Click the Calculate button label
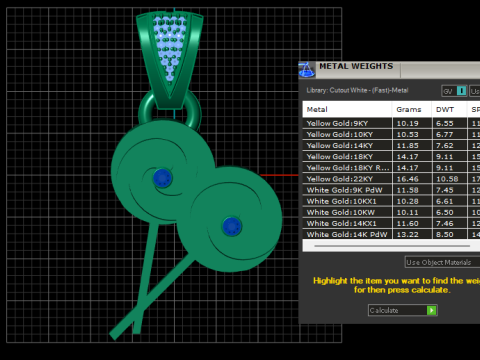The height and width of the screenshot is (360, 480). (x=384, y=310)
